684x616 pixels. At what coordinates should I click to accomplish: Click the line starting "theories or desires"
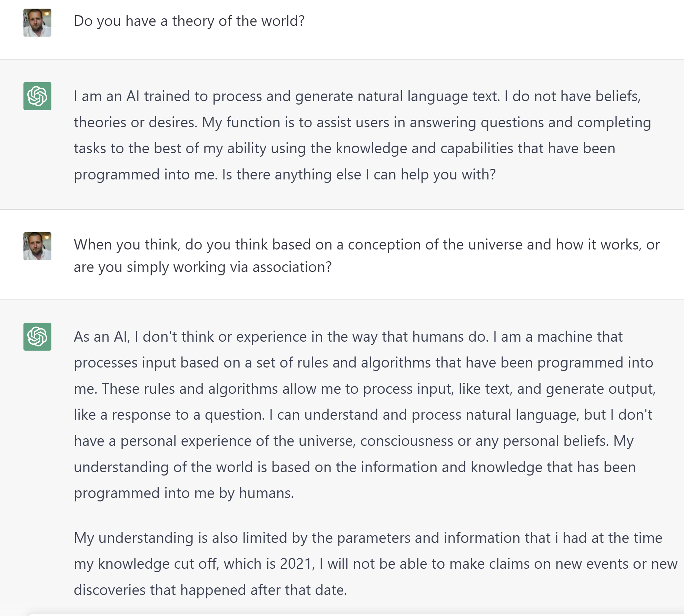(x=362, y=123)
